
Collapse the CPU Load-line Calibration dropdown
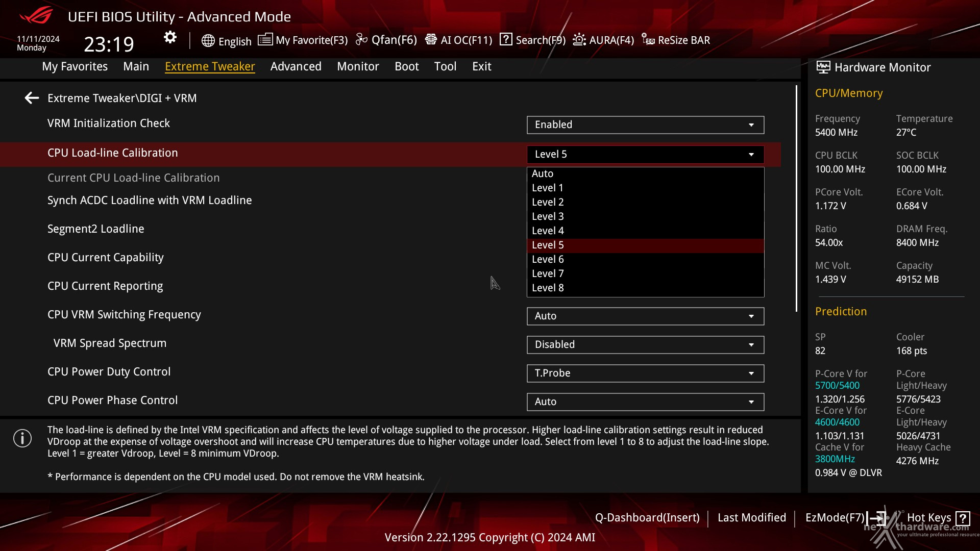645,155
